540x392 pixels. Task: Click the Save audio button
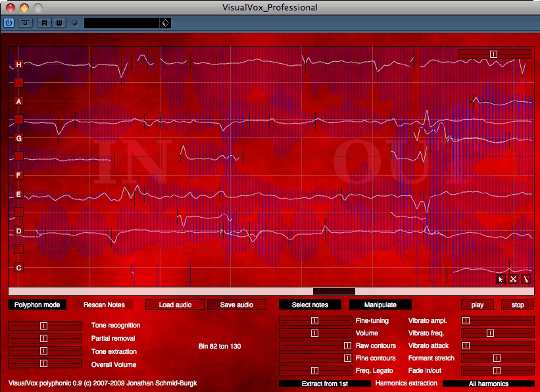pos(237,305)
